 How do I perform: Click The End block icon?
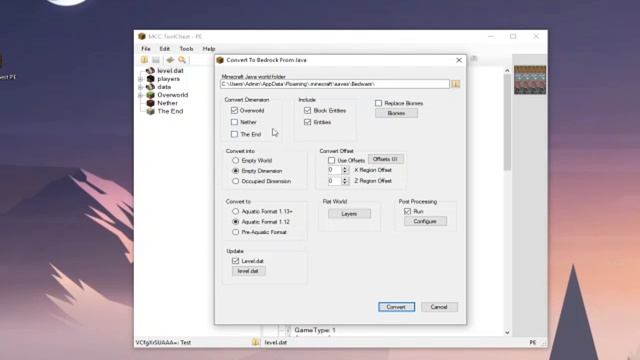pyautogui.click(x=150, y=111)
